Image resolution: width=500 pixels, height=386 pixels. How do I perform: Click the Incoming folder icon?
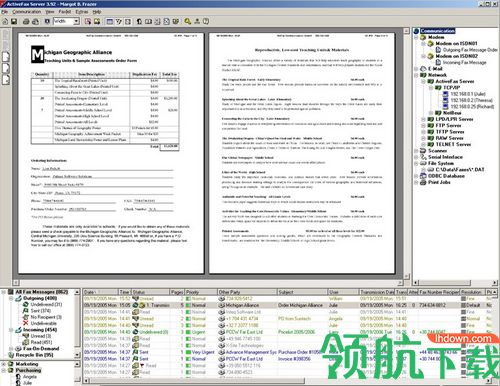18,330
